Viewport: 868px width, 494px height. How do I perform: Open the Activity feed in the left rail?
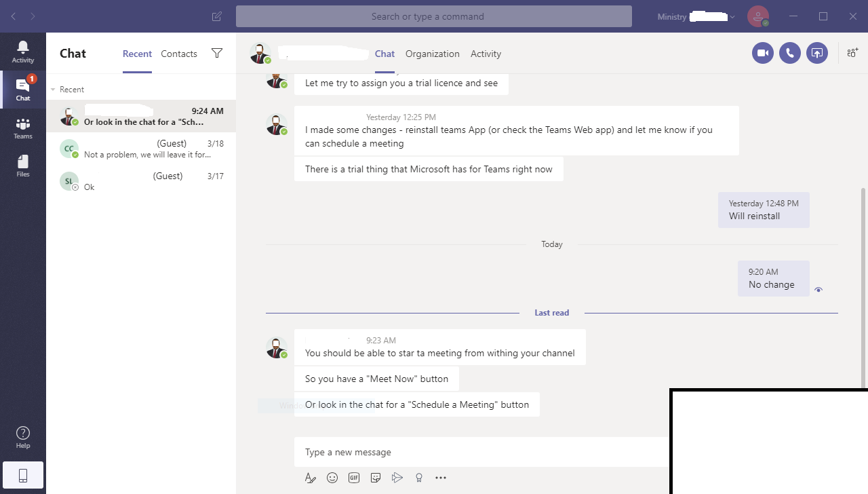click(x=22, y=51)
